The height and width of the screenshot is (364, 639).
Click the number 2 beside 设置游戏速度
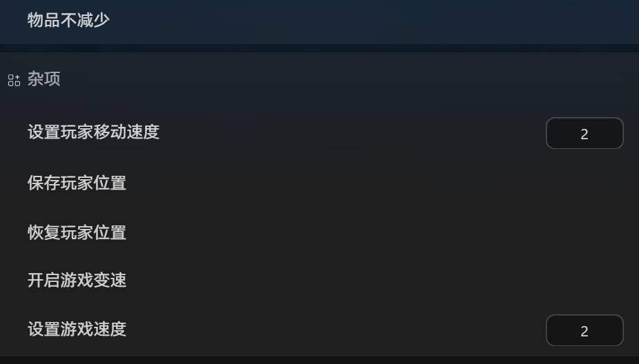point(584,332)
